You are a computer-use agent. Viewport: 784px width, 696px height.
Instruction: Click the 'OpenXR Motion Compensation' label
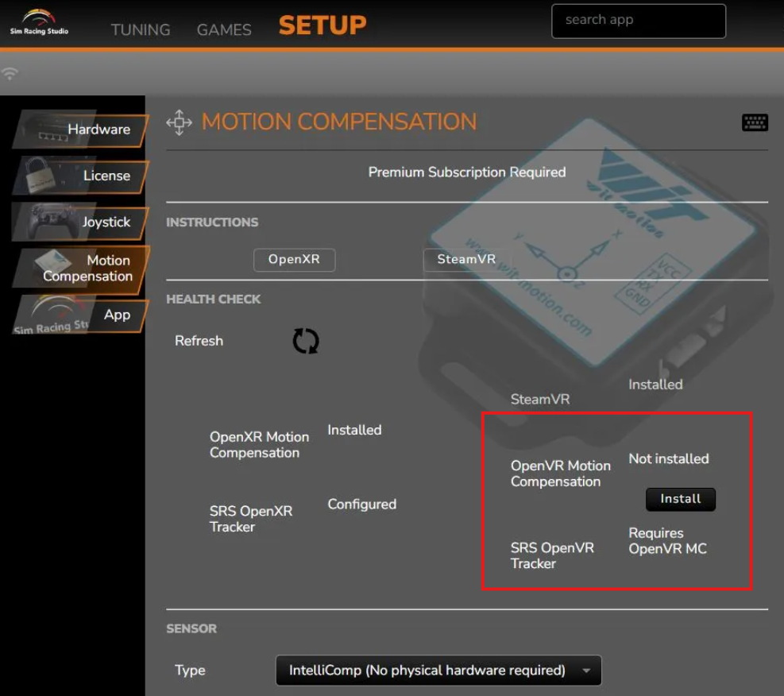click(x=259, y=444)
